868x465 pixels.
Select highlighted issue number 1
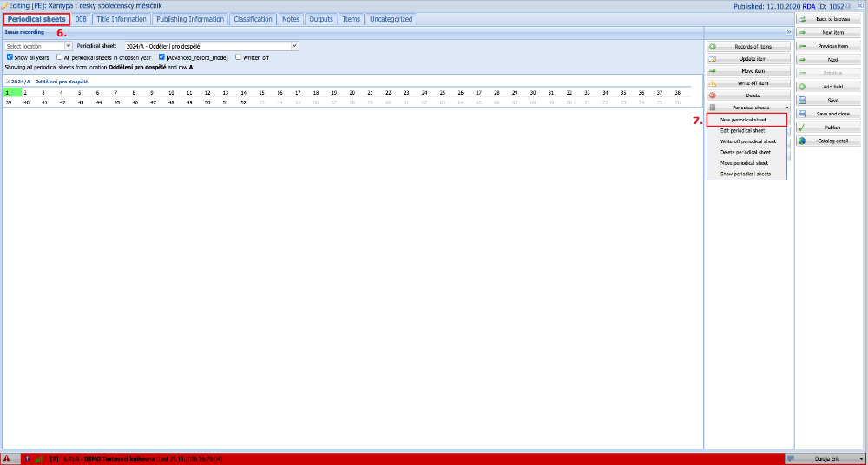(x=12, y=93)
